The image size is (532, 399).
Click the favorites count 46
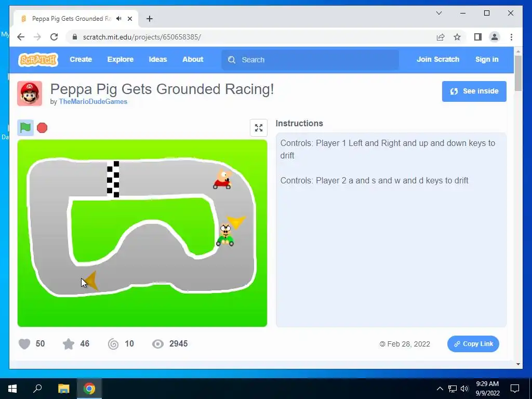[85, 344]
